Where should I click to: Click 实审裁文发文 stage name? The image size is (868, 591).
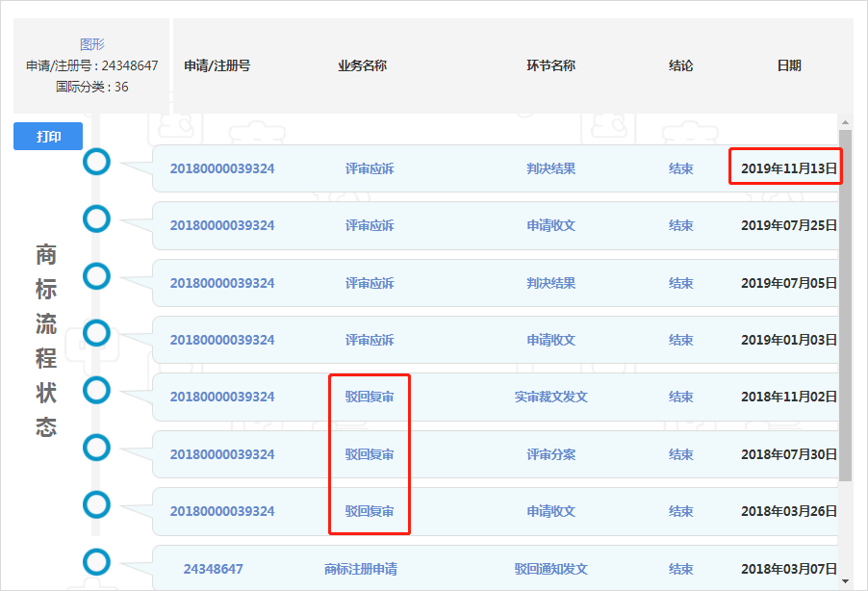point(550,397)
